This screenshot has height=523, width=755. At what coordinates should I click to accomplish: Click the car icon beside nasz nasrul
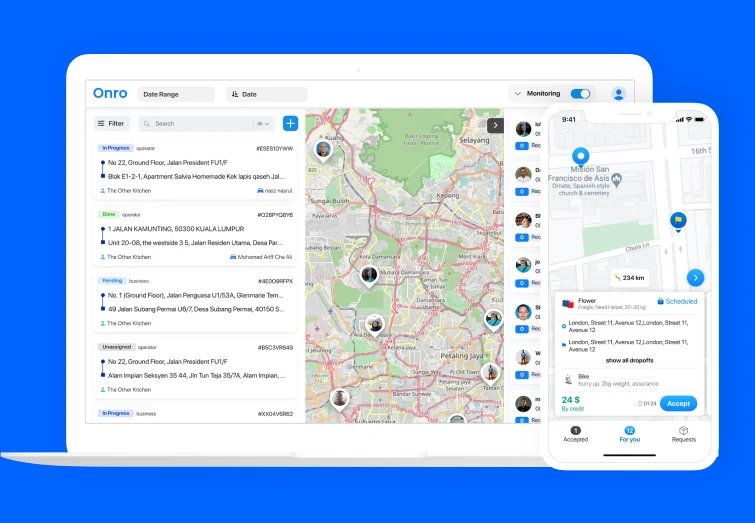pyautogui.click(x=260, y=191)
